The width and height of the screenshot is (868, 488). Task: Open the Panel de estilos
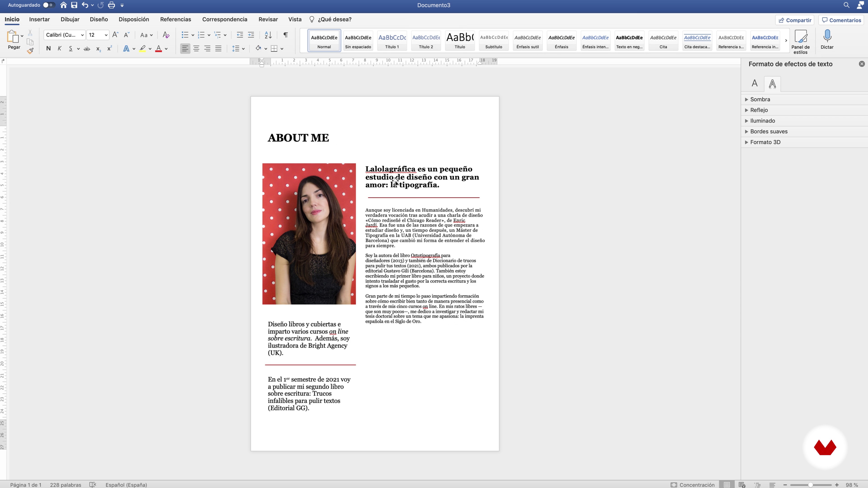pyautogui.click(x=800, y=41)
